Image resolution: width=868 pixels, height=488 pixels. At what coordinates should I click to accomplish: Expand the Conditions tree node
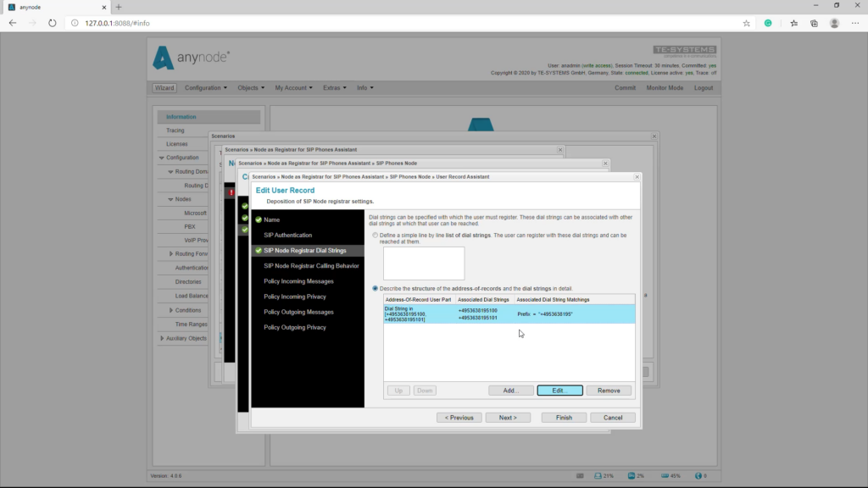pos(170,310)
